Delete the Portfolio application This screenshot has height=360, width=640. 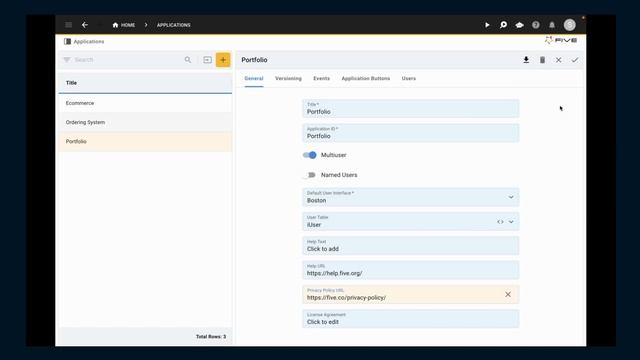click(542, 60)
